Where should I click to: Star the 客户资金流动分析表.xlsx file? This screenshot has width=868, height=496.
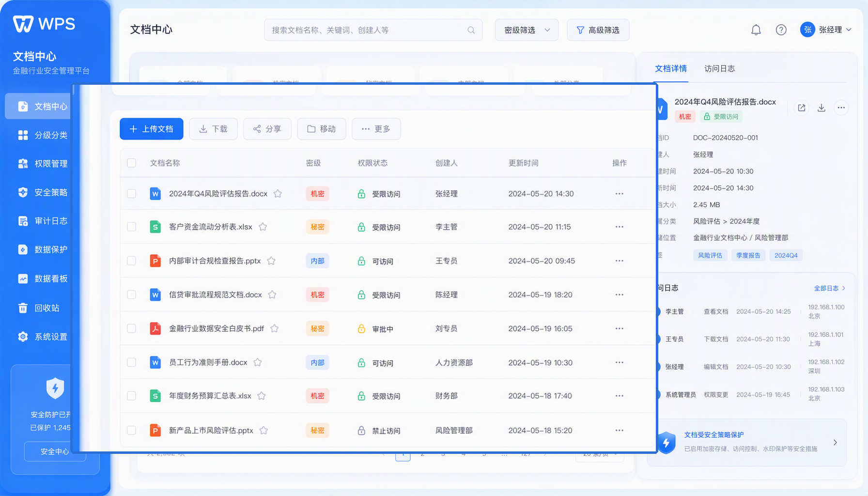(263, 227)
